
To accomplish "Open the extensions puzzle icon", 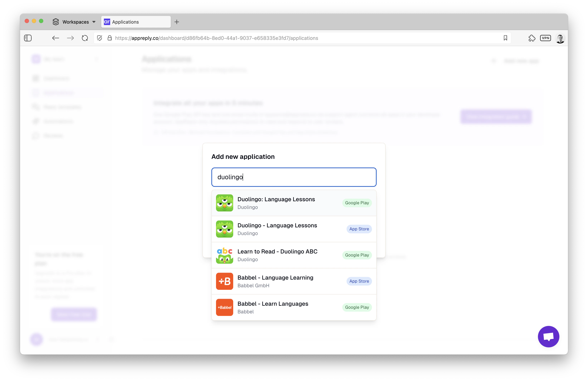I will 532,38.
